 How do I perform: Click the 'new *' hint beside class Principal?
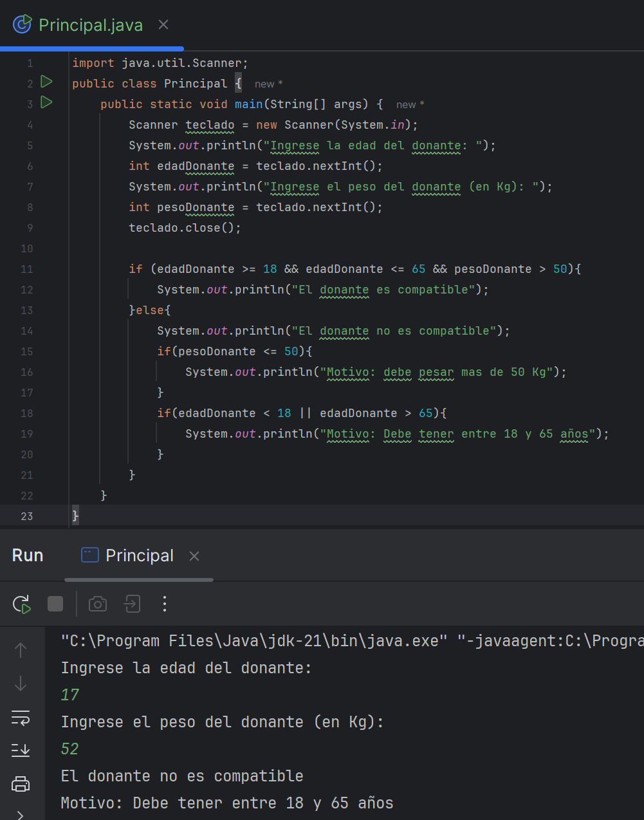pyautogui.click(x=268, y=84)
